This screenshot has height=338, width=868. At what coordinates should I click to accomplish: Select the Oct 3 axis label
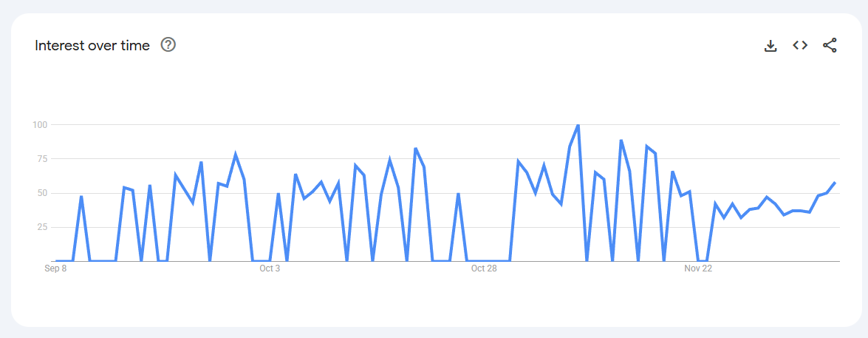tap(270, 268)
